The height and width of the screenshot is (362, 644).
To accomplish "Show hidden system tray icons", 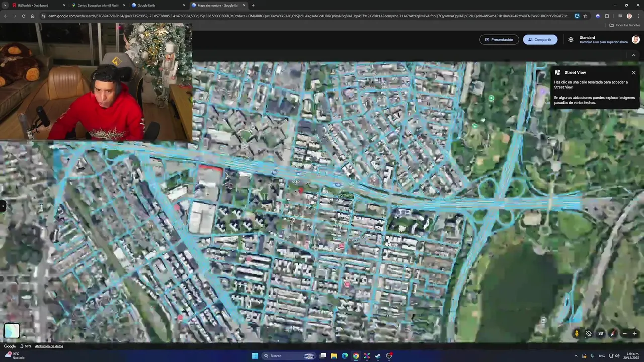I will coord(576,356).
